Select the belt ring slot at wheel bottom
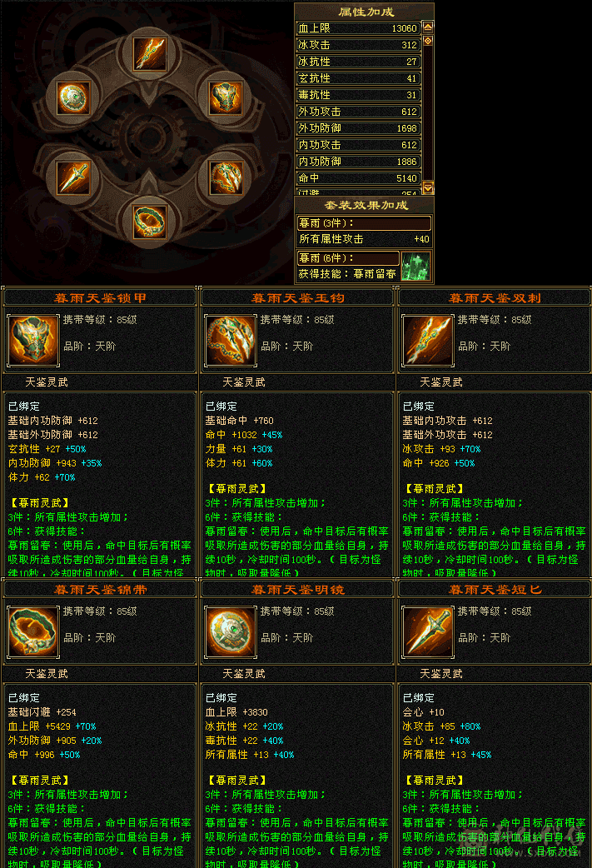This screenshot has height=868, width=592. coord(150,220)
